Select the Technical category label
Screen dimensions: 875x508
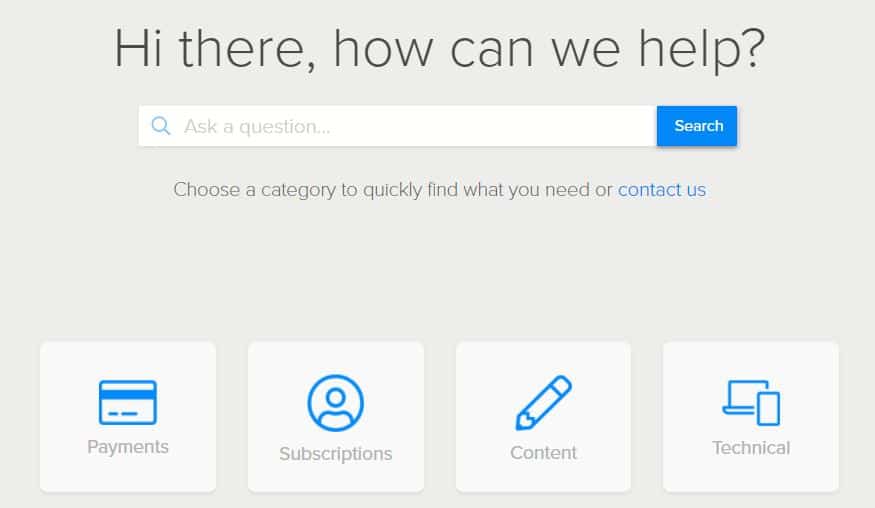751,448
